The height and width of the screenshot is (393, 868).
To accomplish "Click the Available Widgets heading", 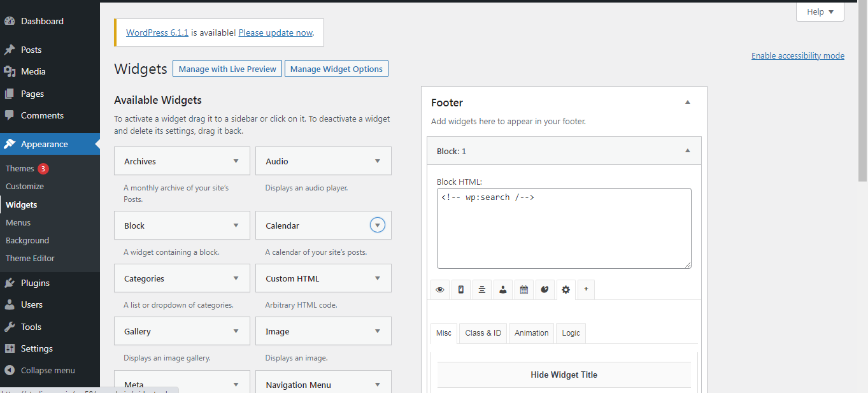I will [x=158, y=100].
